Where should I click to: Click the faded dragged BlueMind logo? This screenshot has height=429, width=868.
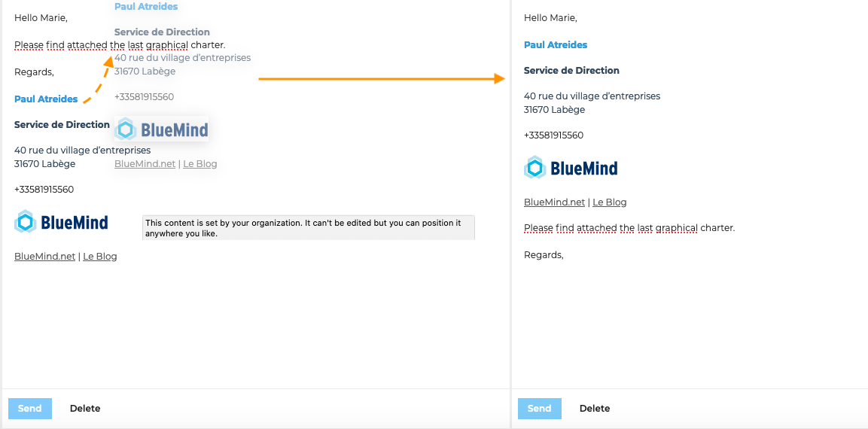tap(161, 129)
